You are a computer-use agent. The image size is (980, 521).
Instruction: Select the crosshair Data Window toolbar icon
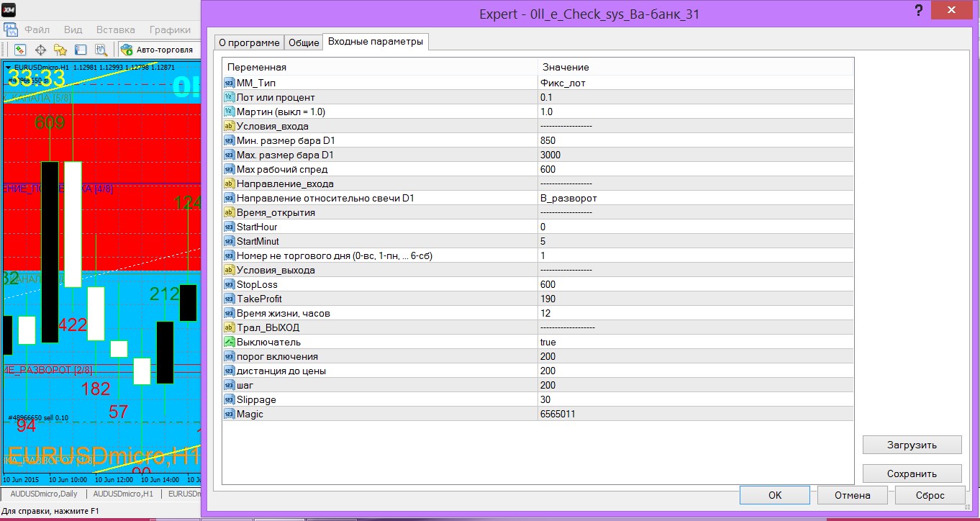[x=40, y=50]
